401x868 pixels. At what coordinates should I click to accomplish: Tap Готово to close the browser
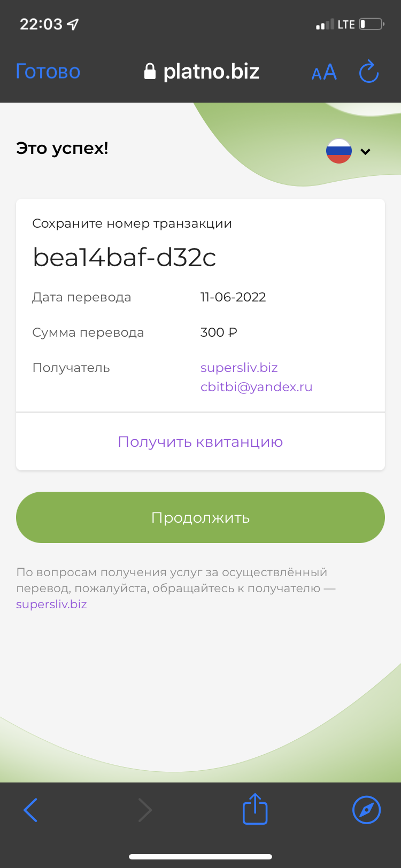48,71
